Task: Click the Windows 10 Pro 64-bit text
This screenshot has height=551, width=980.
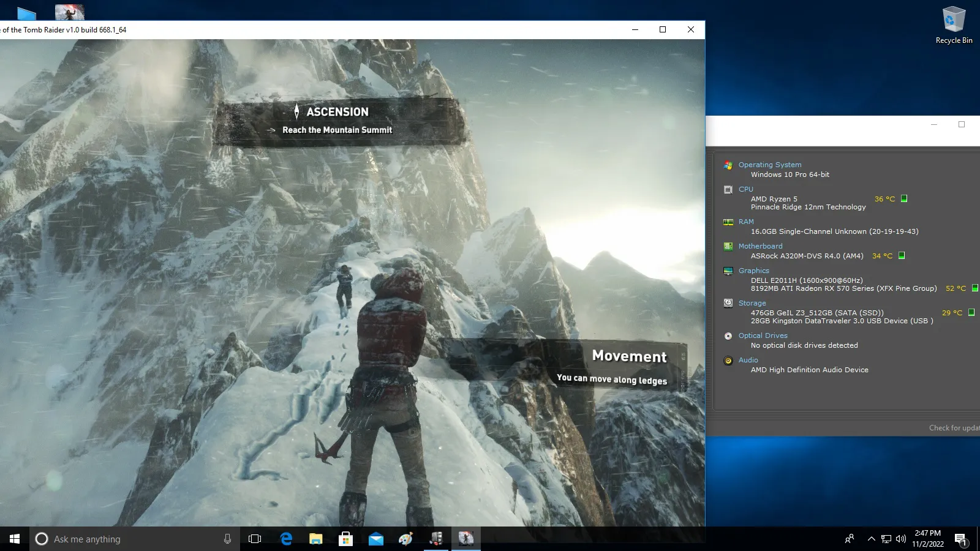Action: click(790, 174)
